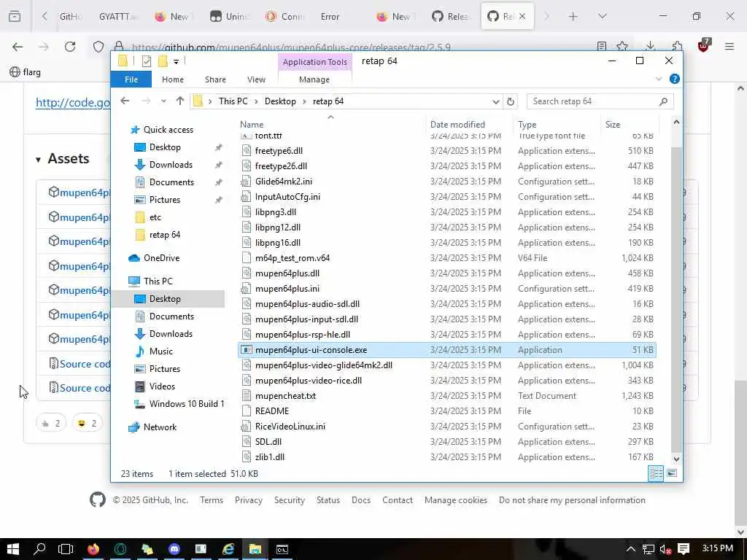Open Firefox downloads panel
747x560 pixels.
[650, 46]
